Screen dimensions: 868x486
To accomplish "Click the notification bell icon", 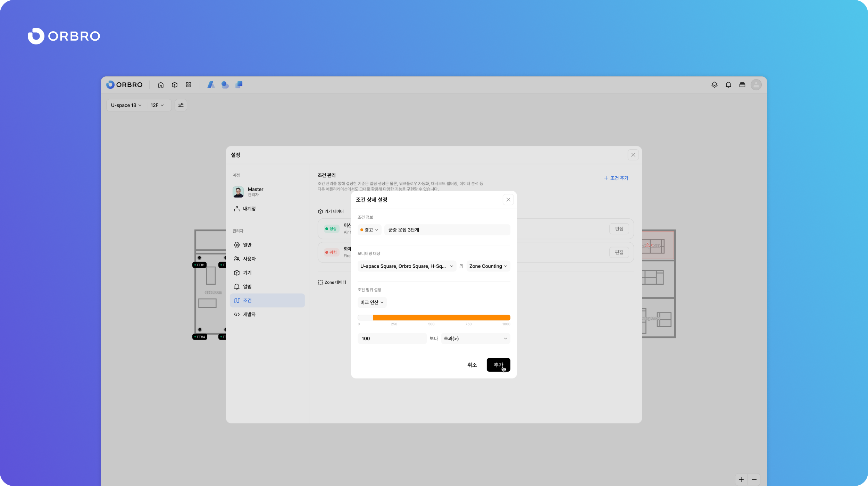I will tap(728, 85).
